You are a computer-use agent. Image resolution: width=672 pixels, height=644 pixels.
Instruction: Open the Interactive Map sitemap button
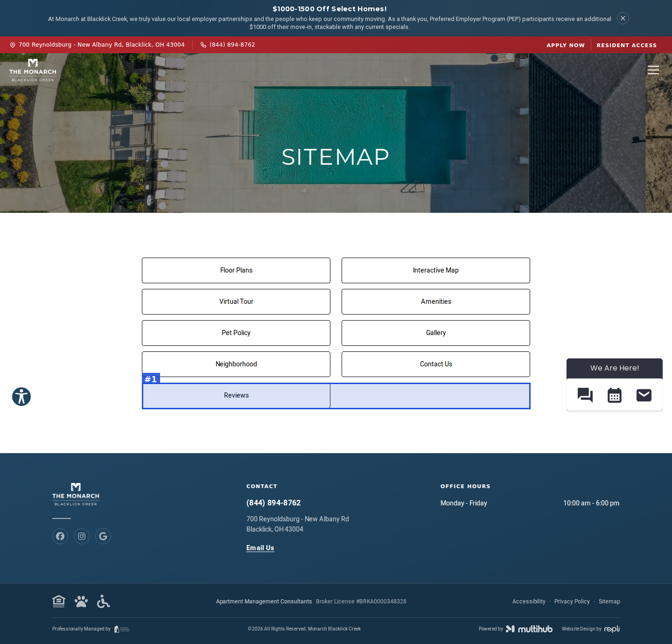point(436,270)
